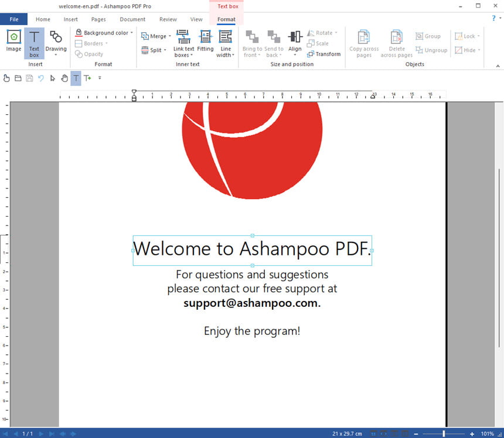This screenshot has height=438, width=504.
Task: Click the Ungroup objects icon
Action: 419,50
